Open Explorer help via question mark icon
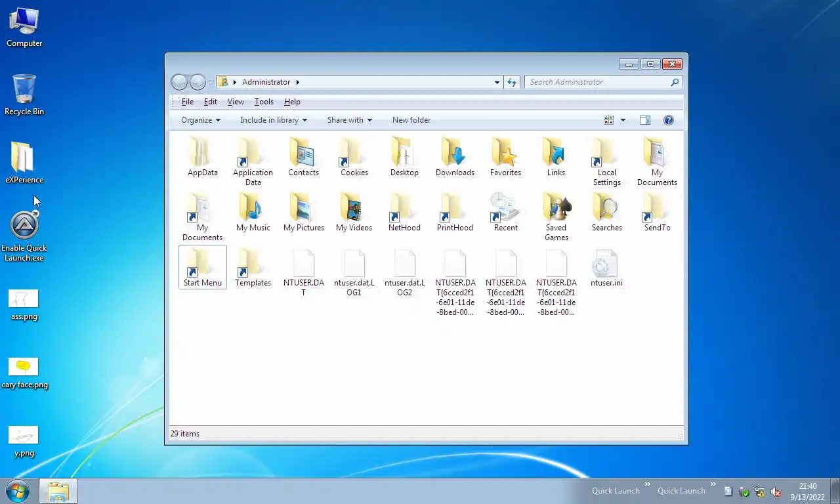The width and height of the screenshot is (840, 504). [669, 120]
